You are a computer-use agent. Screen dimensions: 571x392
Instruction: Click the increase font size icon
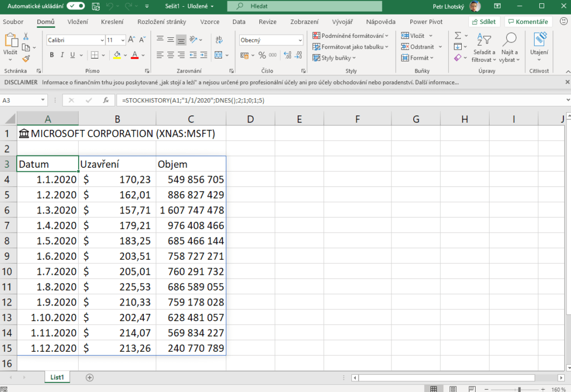click(132, 40)
